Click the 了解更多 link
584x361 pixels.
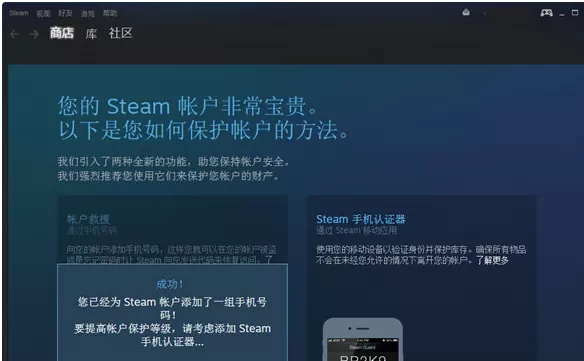(492, 260)
